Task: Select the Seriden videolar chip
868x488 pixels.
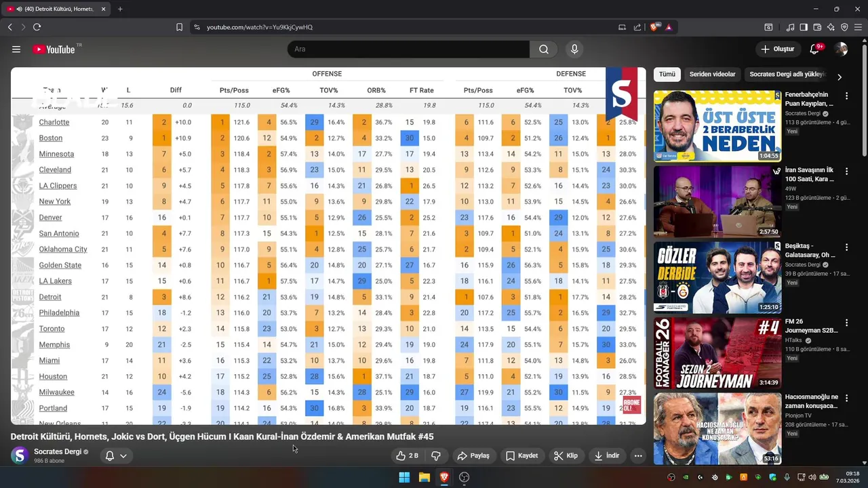Action: pyautogui.click(x=712, y=74)
